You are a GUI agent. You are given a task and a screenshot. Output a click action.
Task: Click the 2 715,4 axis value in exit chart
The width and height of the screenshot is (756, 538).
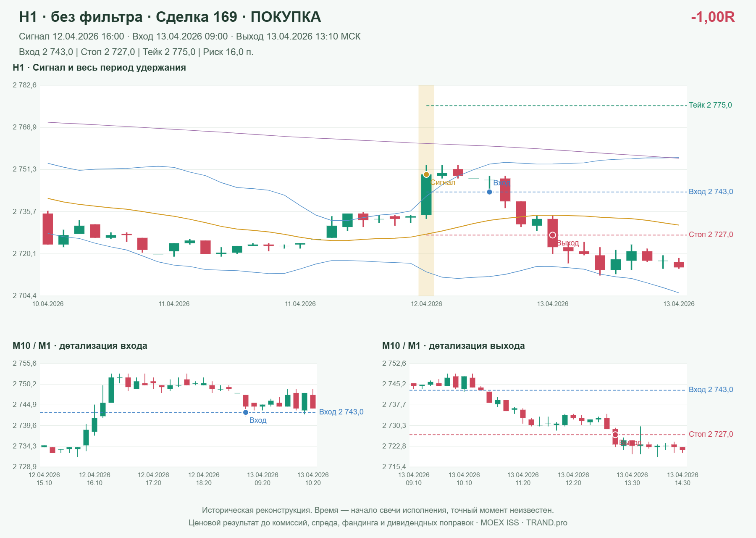coord(394,467)
